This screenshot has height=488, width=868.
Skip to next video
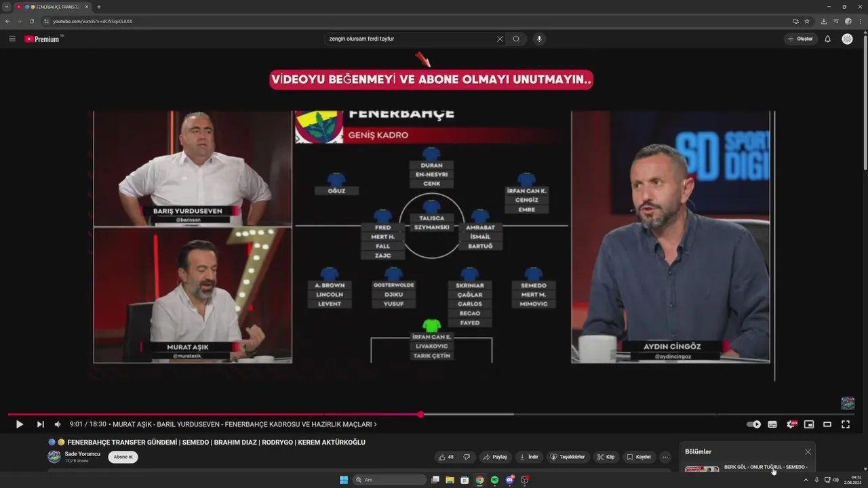click(x=40, y=424)
